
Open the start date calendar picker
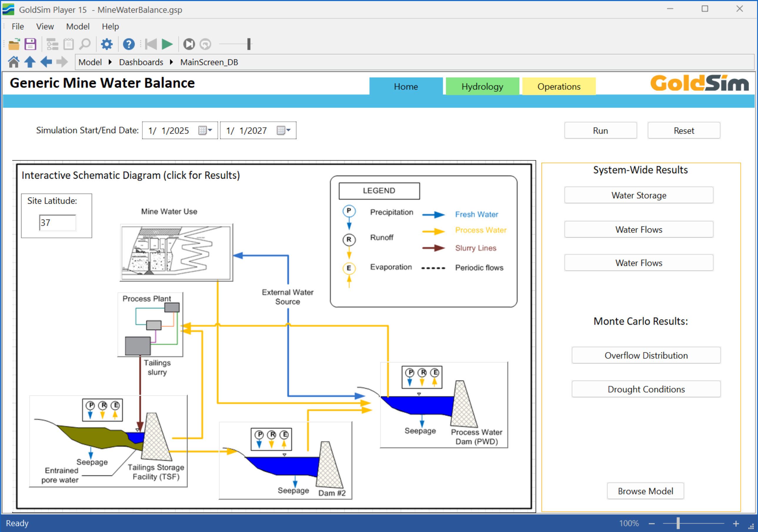point(205,131)
